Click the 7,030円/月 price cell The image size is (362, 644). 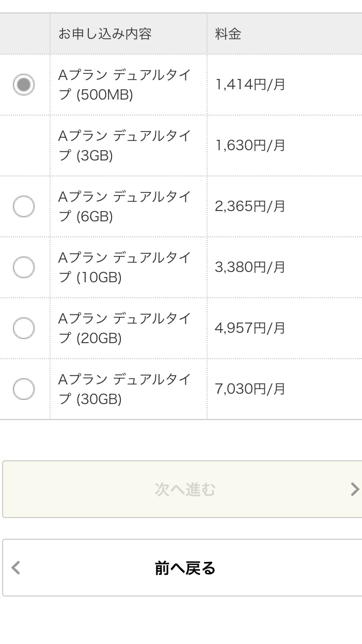pyautogui.click(x=251, y=389)
